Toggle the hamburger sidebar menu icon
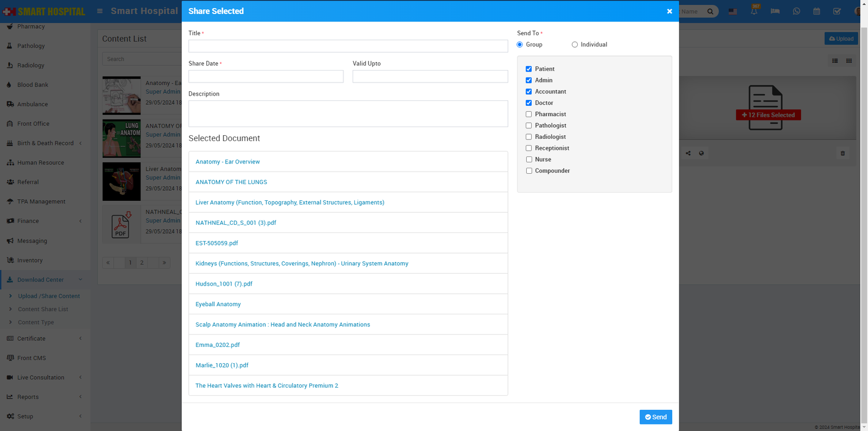Screen dimensions: 868x431 coord(100,11)
